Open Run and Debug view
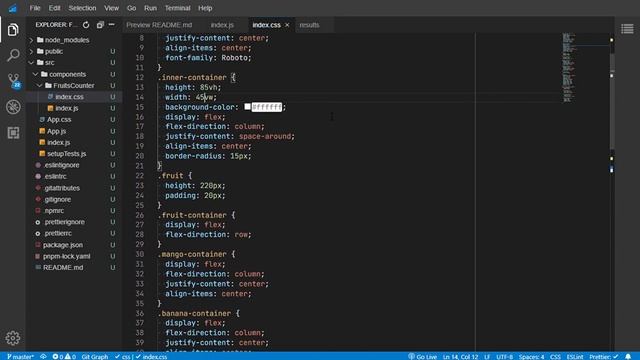This screenshot has width=640, height=360. pyautogui.click(x=13, y=107)
